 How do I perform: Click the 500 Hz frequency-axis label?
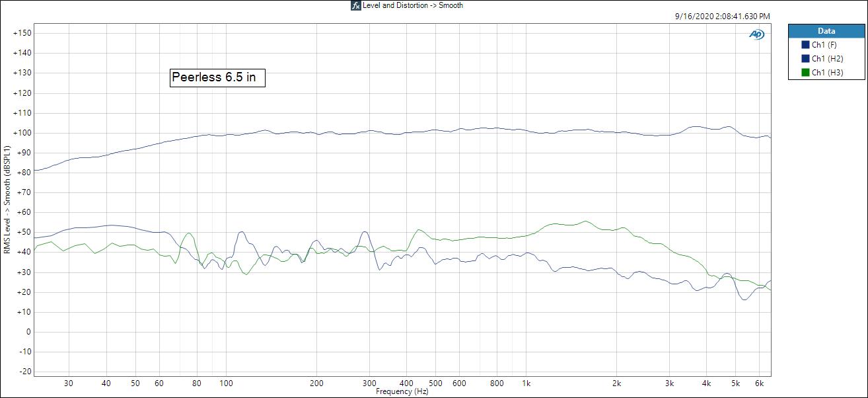[x=436, y=383]
